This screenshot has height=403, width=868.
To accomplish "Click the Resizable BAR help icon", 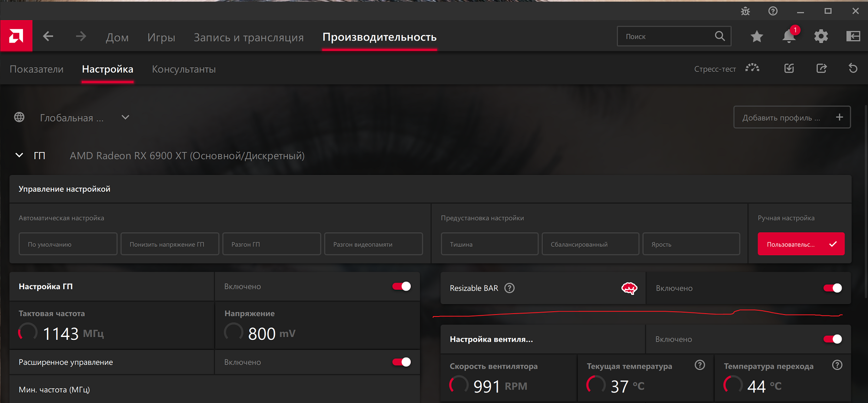I will coord(510,288).
